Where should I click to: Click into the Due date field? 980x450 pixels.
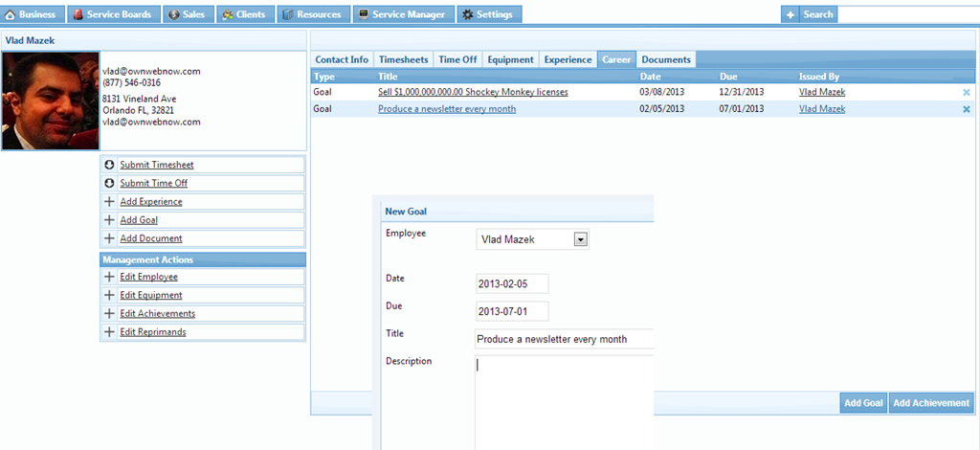click(512, 311)
